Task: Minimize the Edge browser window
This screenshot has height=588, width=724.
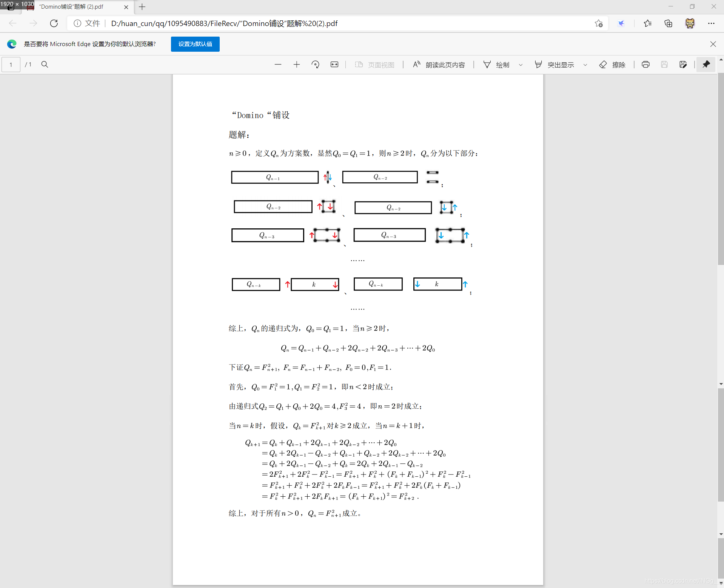Action: (671, 6)
